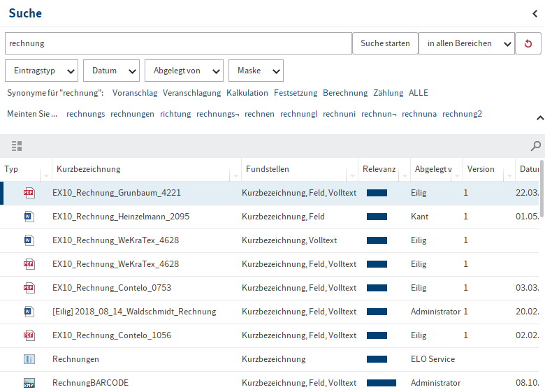Select the PDF icon of EX10_Rechnung_Contelo_0753
The width and height of the screenshot is (545, 392).
point(29,288)
